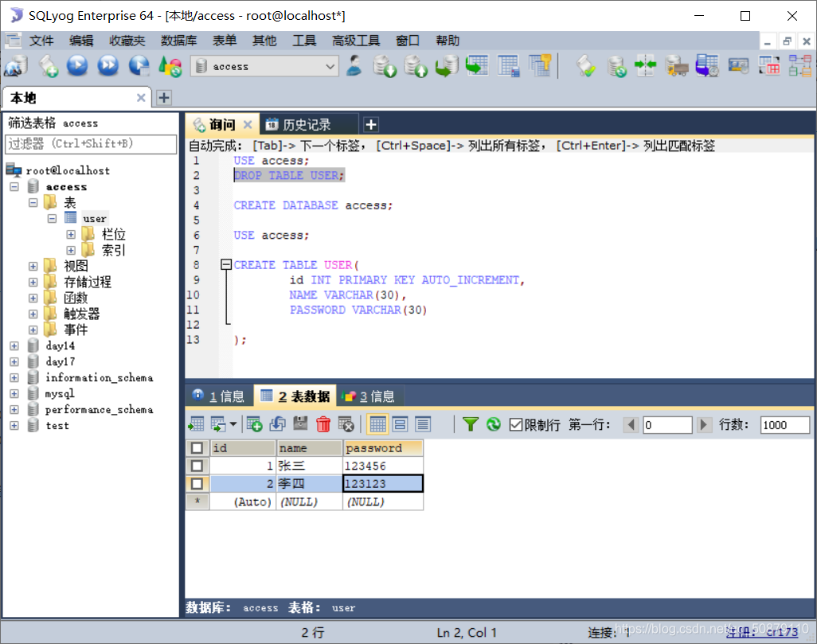The height and width of the screenshot is (644, 817).
Task: Click the 过滤器 filter tables input
Action: pyautogui.click(x=91, y=144)
